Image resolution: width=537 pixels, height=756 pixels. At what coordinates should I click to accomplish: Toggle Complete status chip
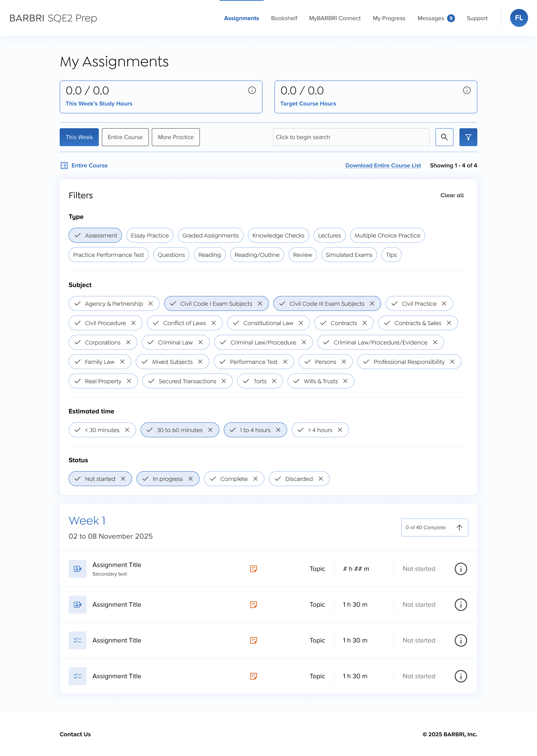[234, 479]
